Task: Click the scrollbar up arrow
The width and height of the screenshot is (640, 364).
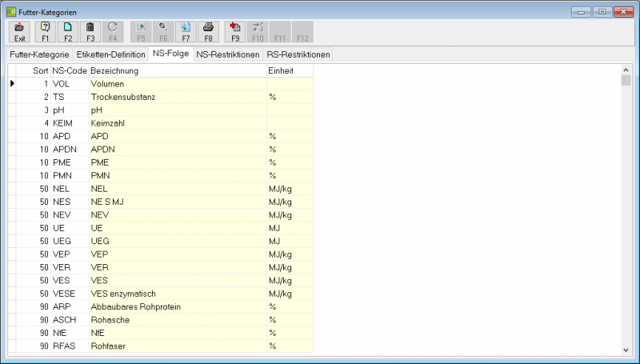Action: pyautogui.click(x=626, y=70)
